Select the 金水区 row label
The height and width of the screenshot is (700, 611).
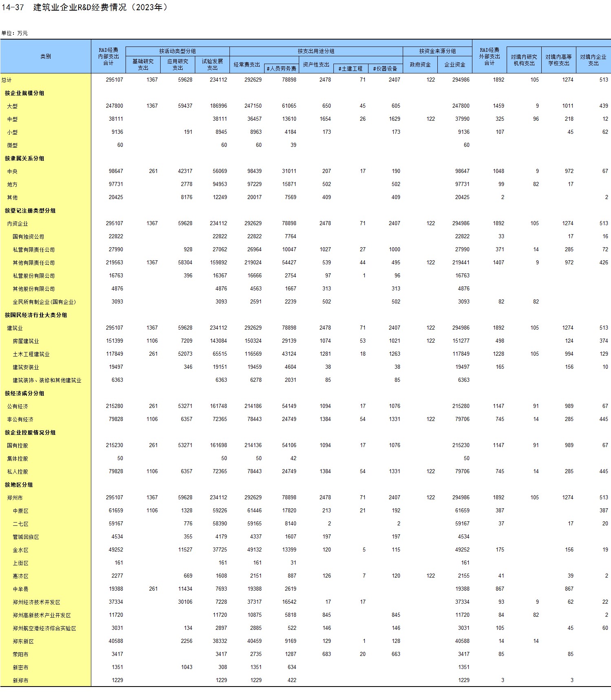click(x=21, y=550)
